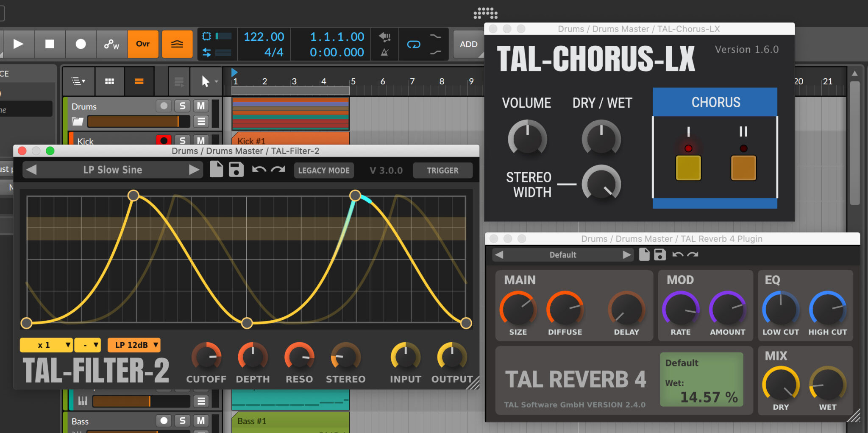Click the automation write (W) icon
Image resolution: width=868 pixels, height=433 pixels.
(x=111, y=44)
